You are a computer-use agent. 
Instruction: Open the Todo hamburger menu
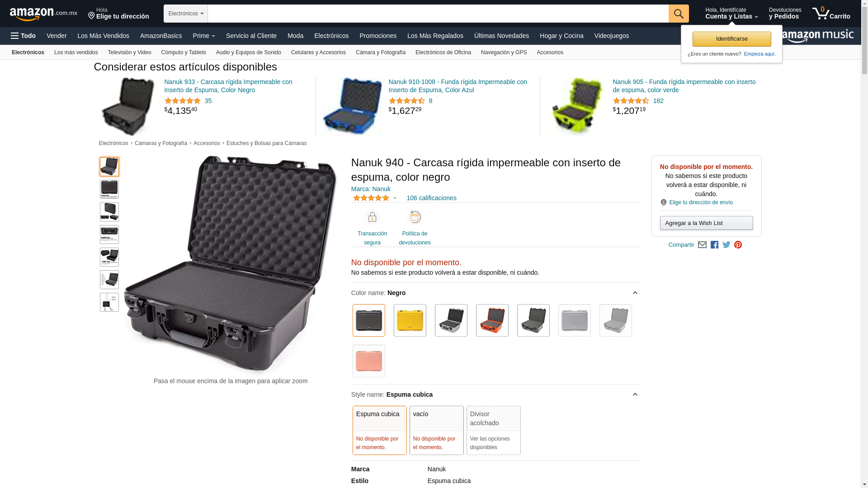pyautogui.click(x=23, y=36)
